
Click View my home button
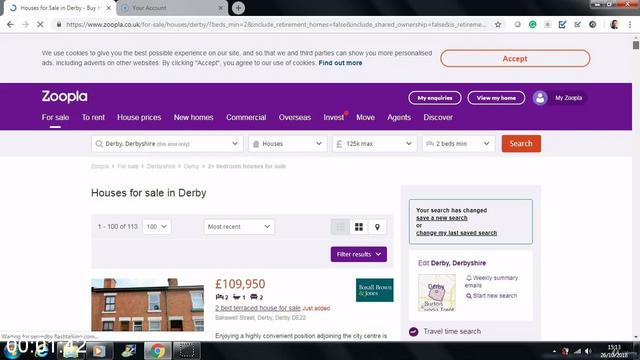point(496,98)
